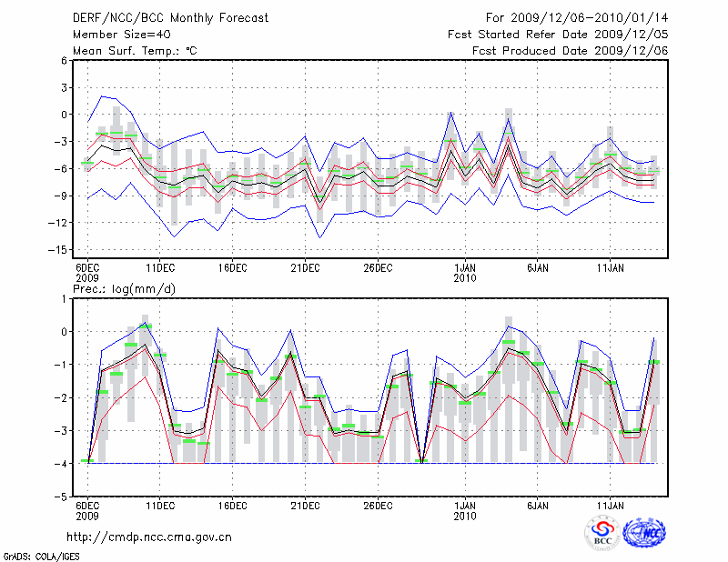Open the cmdp.ncc.cma.gov.cn link
This screenshot has height=562, width=728.
click(149, 537)
